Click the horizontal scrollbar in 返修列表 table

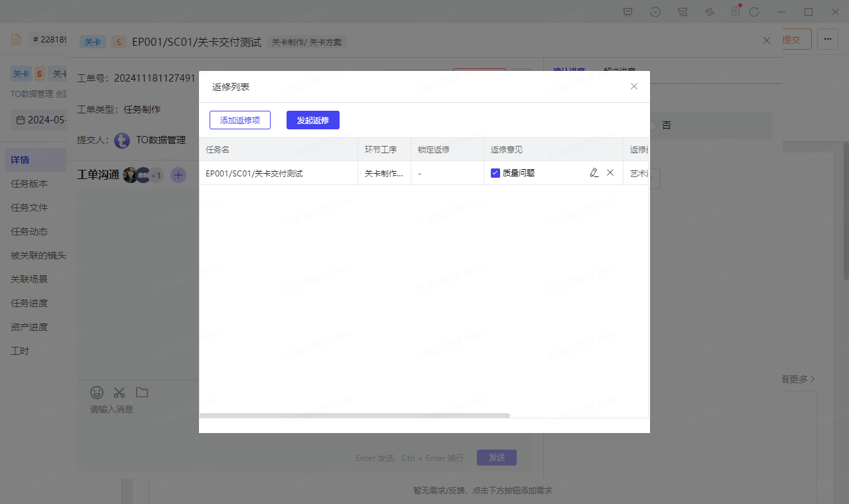coord(355,416)
